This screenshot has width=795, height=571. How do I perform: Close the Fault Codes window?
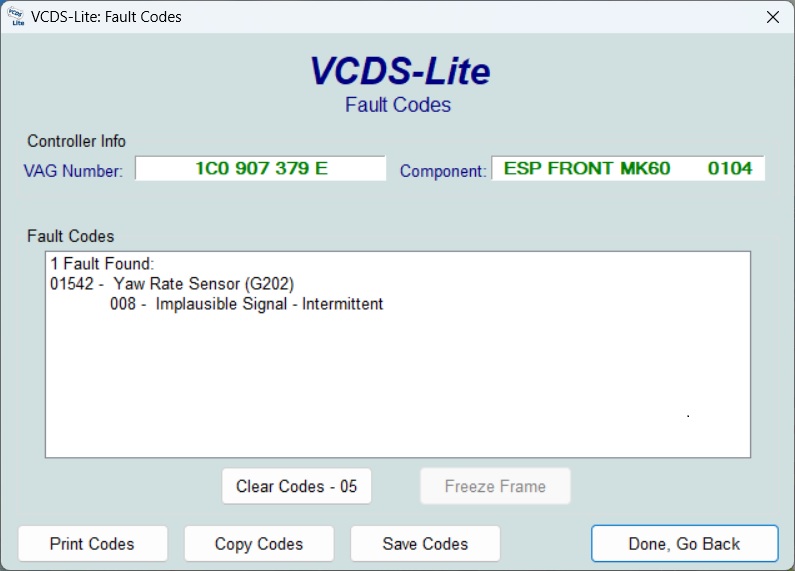(x=773, y=17)
